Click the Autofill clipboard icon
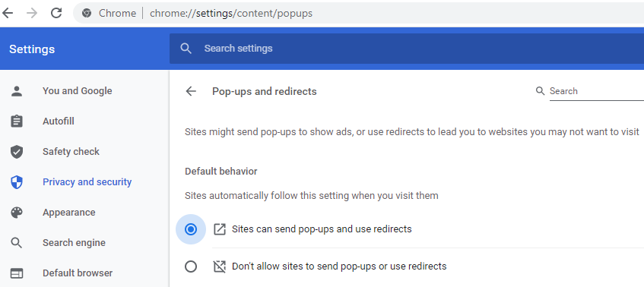The image size is (644, 287). coord(17,121)
